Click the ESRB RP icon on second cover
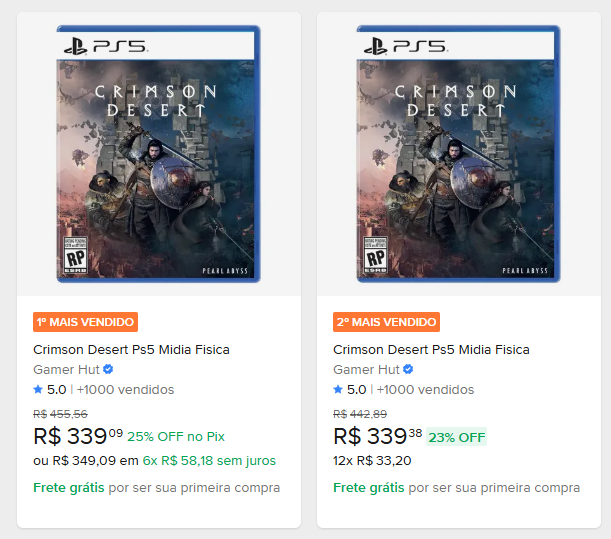 pyautogui.click(x=374, y=255)
